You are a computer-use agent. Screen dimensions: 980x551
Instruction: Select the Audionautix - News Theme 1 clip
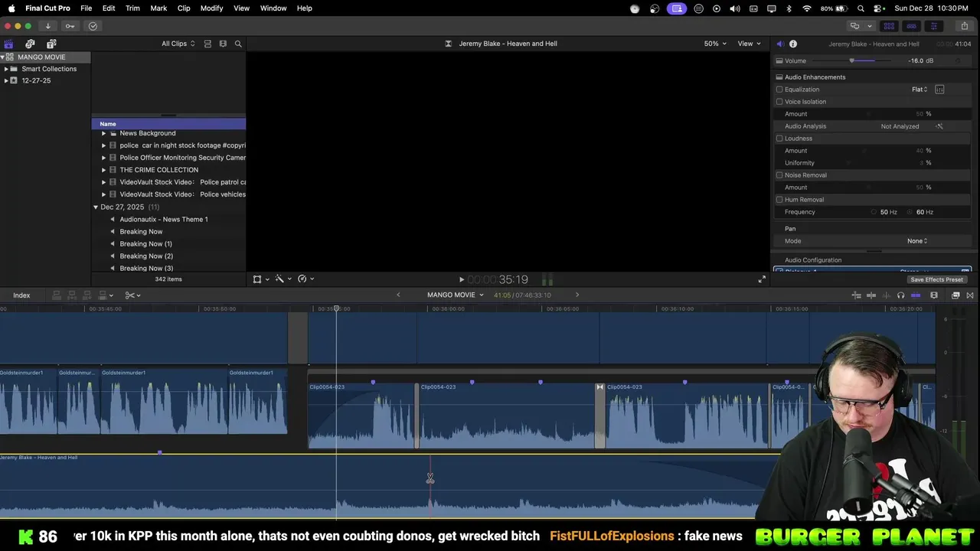tap(164, 220)
